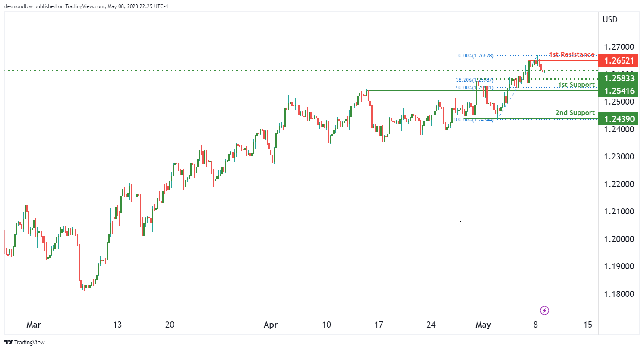Select the 1st Support text label

point(576,85)
